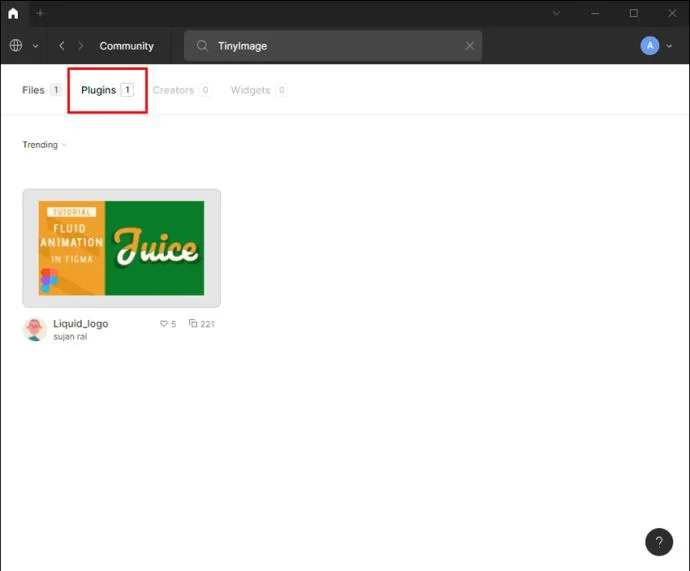
Task: Switch to the Plugins tab
Action: pyautogui.click(x=107, y=90)
